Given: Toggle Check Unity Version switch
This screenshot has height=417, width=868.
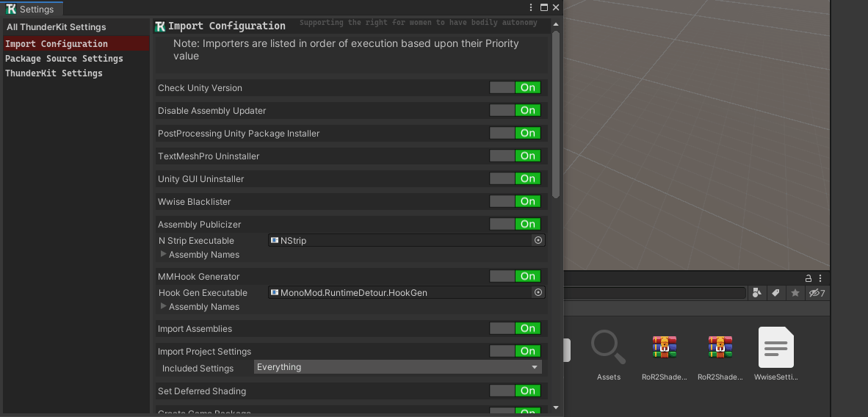Looking at the screenshot, I should 516,87.
